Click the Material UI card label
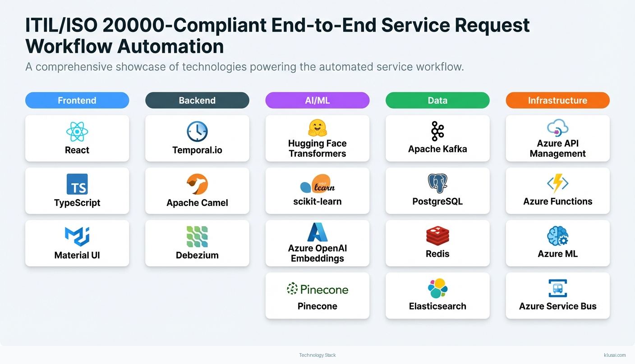This screenshot has width=635, height=364. (77, 255)
